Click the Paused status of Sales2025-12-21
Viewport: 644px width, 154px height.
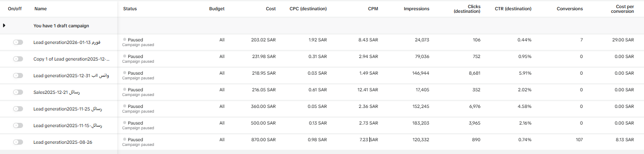[135, 90]
